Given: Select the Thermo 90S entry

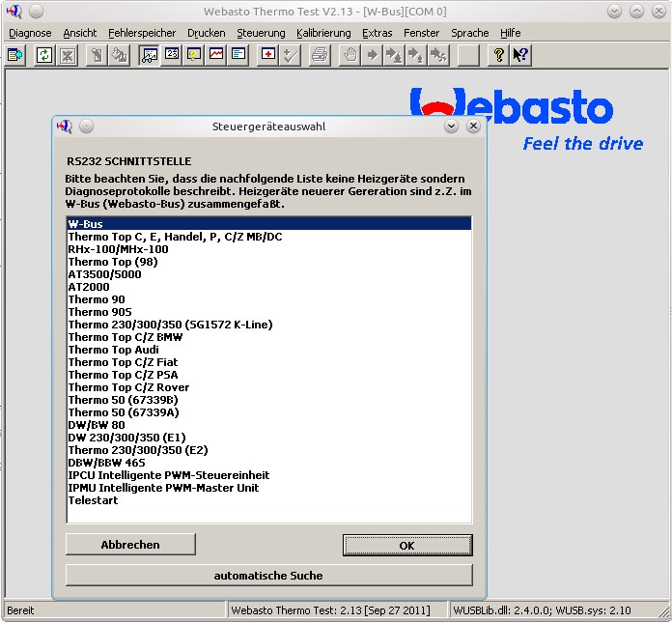Looking at the screenshot, I should (x=269, y=312).
